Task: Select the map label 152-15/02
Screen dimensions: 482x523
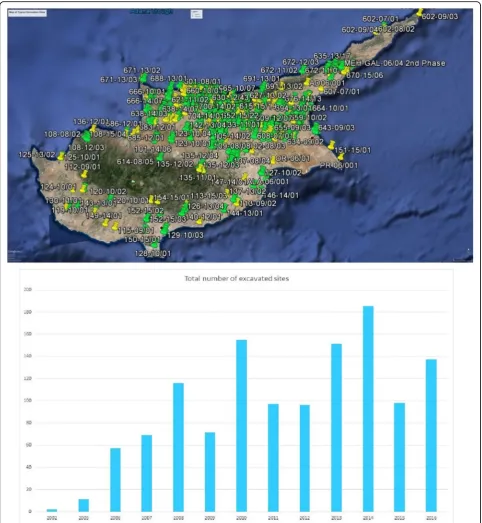Action: [x=145, y=210]
